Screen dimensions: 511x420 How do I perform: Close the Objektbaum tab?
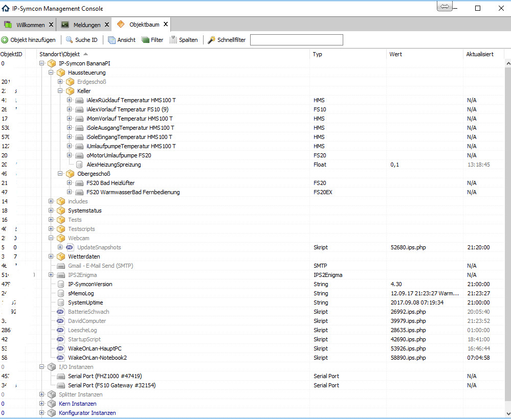pos(166,25)
